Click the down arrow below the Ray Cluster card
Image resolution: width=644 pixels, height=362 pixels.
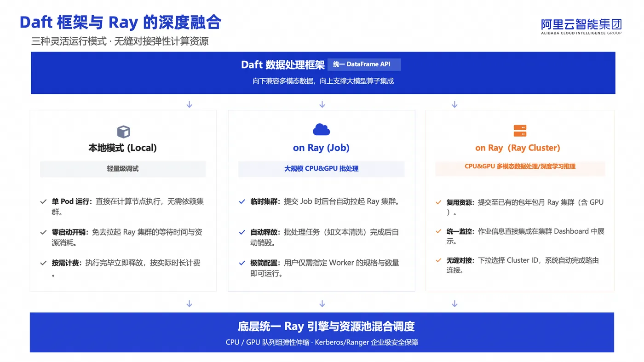coord(454,304)
